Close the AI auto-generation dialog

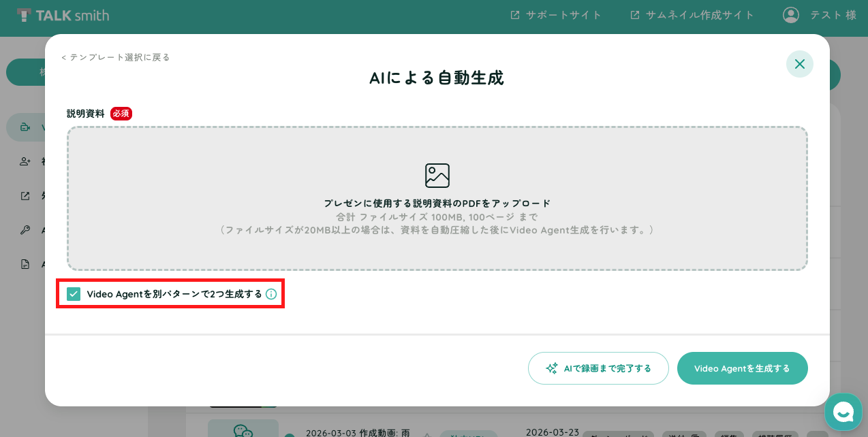(799, 64)
